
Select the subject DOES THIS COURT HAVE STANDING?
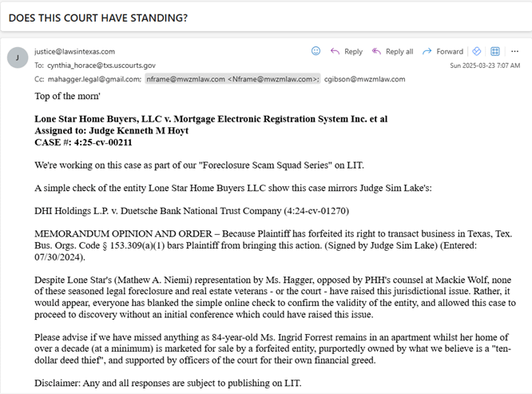coord(98,18)
